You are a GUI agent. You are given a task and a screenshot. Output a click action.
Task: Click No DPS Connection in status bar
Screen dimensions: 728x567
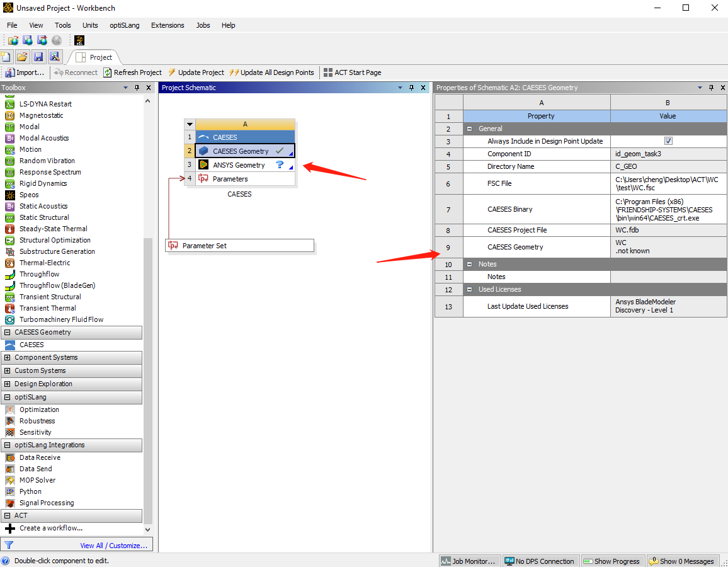(540, 561)
